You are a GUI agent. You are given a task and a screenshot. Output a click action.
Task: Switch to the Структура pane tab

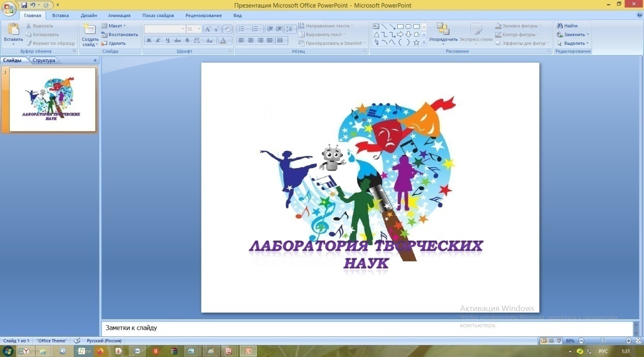click(x=43, y=60)
